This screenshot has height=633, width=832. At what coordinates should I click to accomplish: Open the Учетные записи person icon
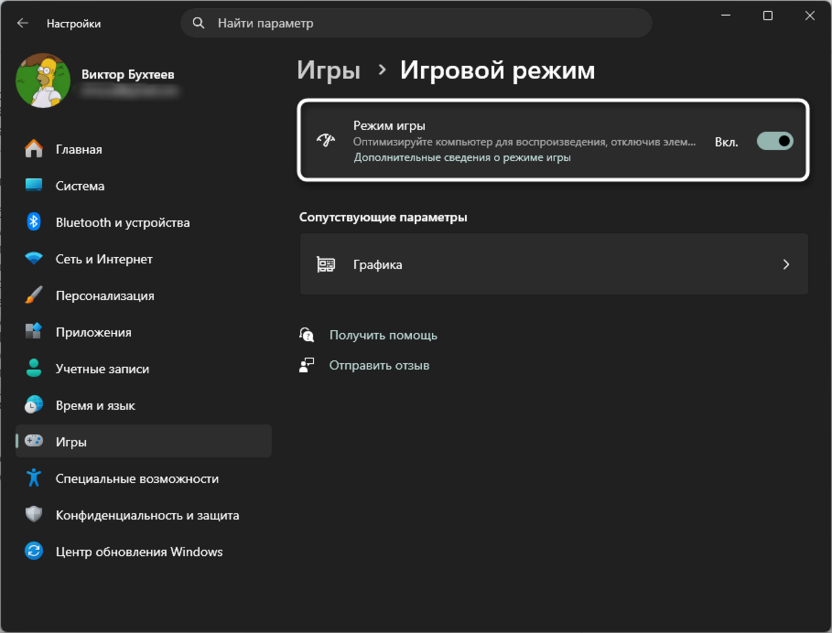point(34,368)
